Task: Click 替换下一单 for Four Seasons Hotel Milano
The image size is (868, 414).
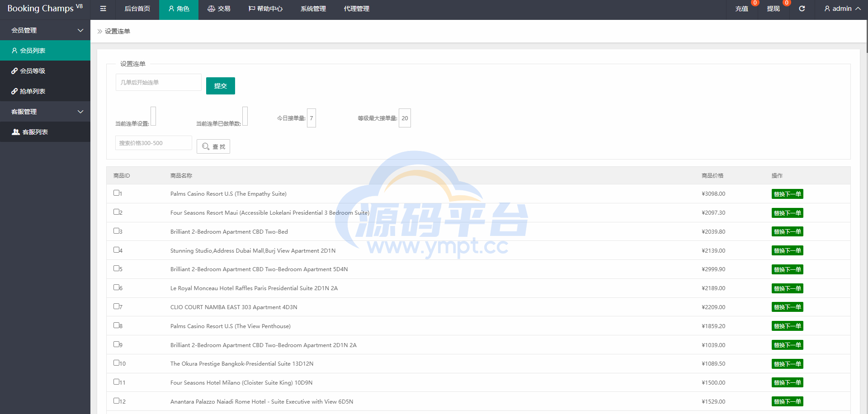Action: 788,382
